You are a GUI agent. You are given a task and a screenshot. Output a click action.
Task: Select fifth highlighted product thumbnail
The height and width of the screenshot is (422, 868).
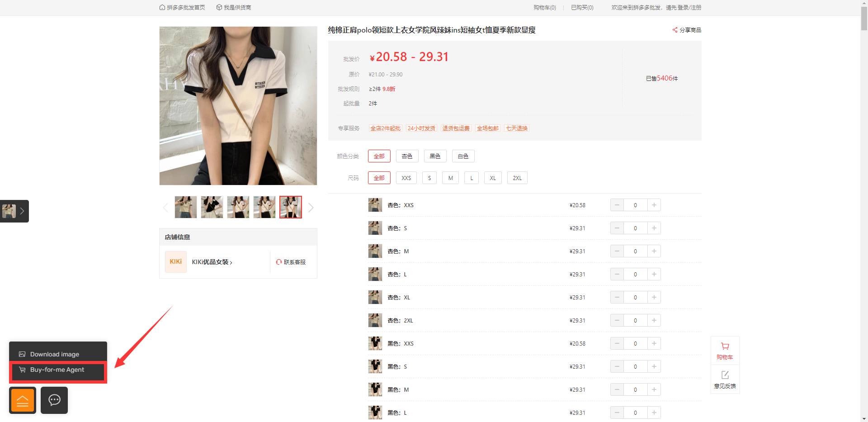click(x=291, y=207)
